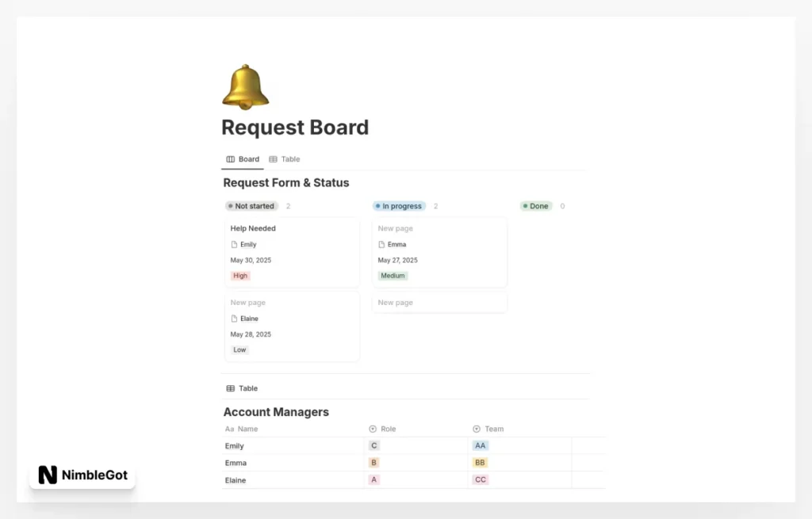Click the Aa icon in Name header
Screen dimensions: 812x519
pyautogui.click(x=229, y=429)
